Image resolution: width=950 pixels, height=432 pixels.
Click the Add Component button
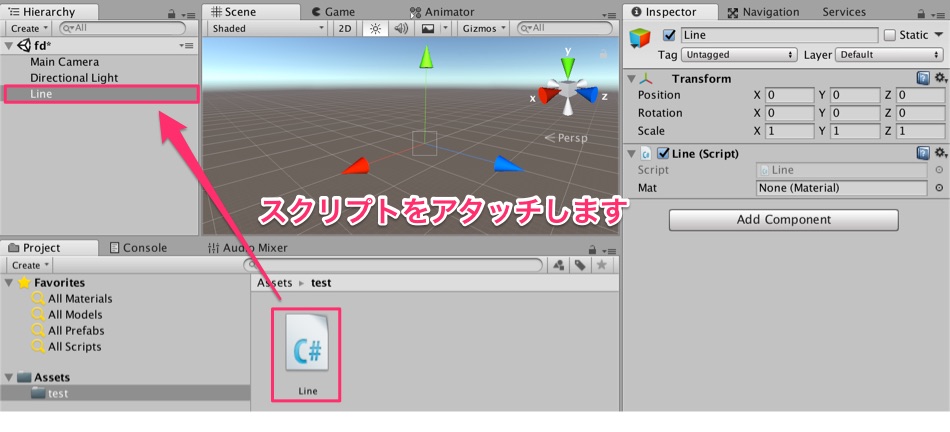783,220
